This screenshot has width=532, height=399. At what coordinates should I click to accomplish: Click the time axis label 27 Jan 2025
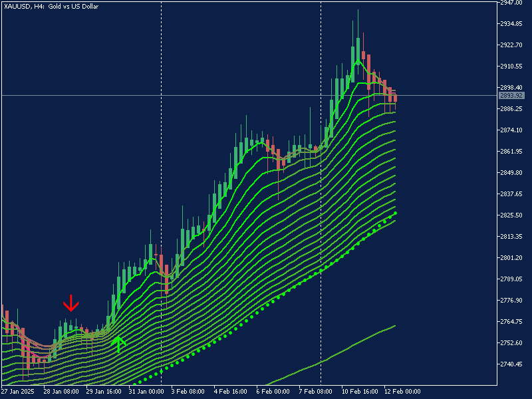tap(18, 392)
